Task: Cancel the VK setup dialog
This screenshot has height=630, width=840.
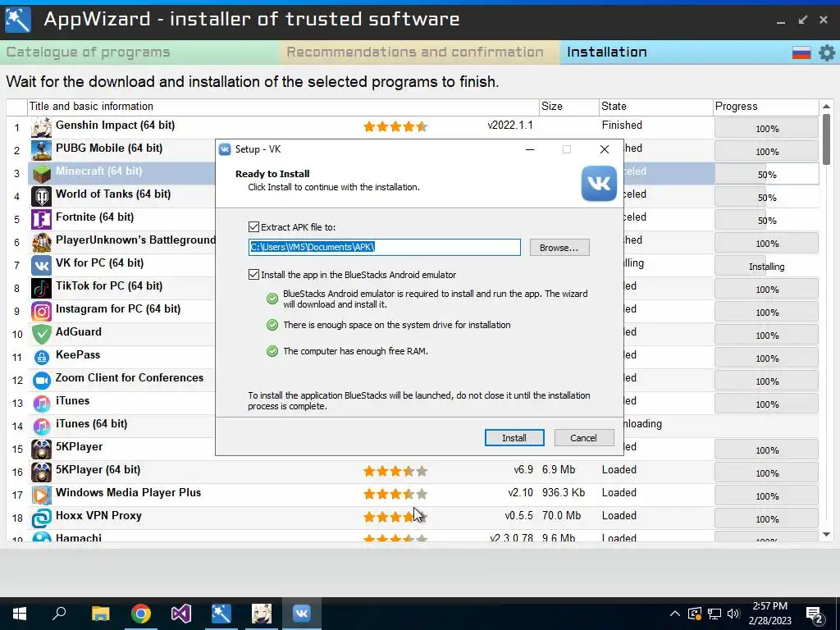Action: pos(583,438)
